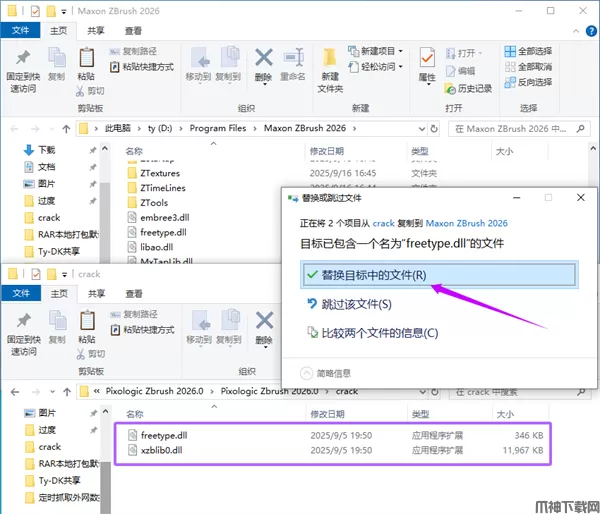
Task: Open Documents (文档) in upper navigation pane
Action: pos(47,167)
